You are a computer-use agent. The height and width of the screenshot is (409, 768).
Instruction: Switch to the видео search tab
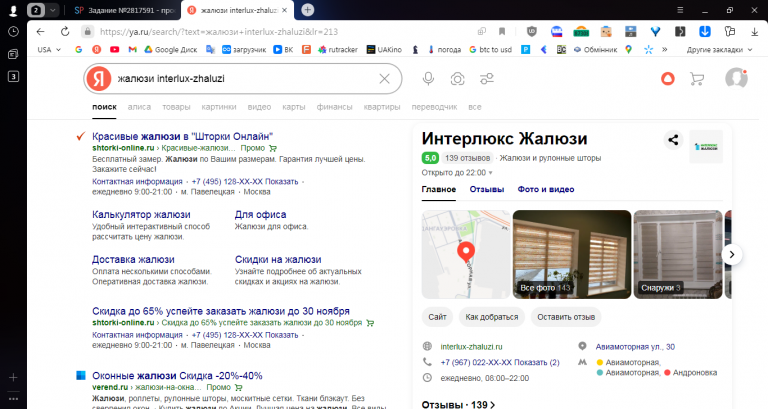click(259, 107)
